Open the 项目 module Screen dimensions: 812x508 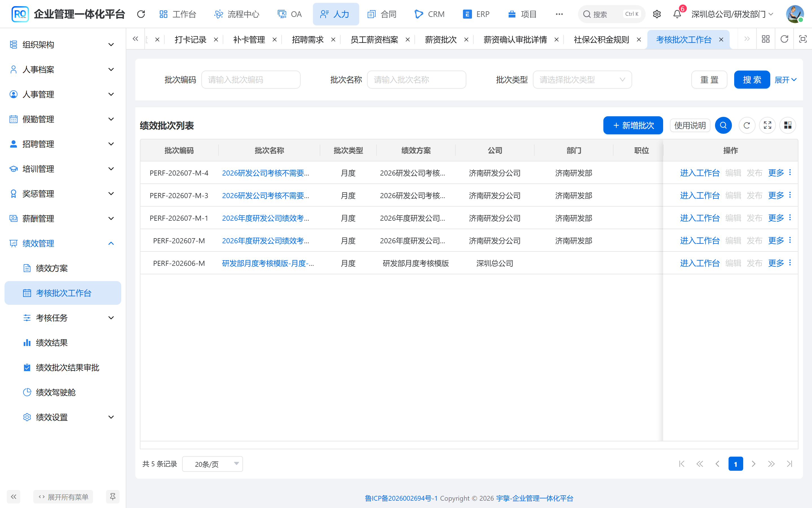coord(522,14)
